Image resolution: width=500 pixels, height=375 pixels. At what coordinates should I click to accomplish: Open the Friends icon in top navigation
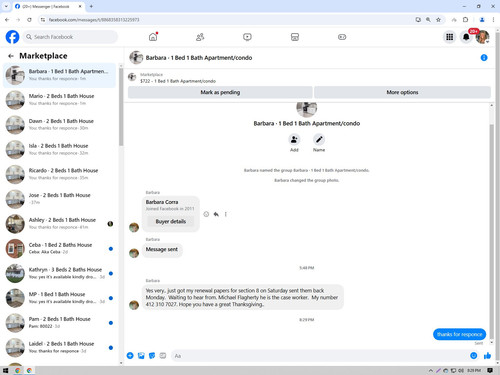[200, 37]
